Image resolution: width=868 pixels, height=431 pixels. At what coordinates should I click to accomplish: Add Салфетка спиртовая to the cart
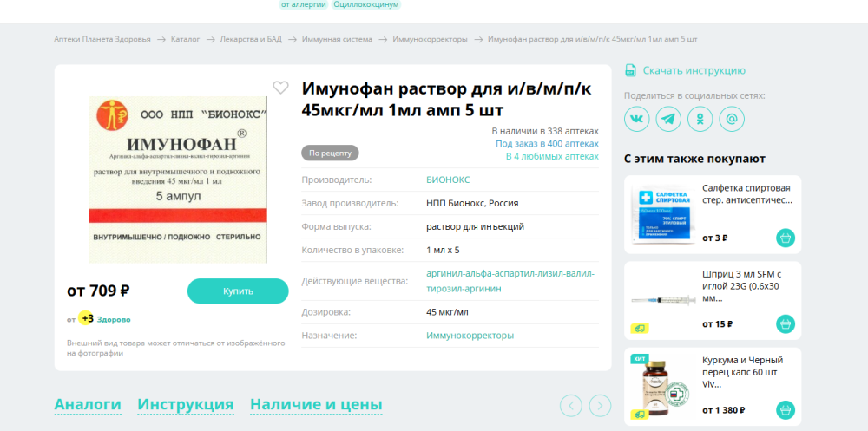pyautogui.click(x=785, y=238)
